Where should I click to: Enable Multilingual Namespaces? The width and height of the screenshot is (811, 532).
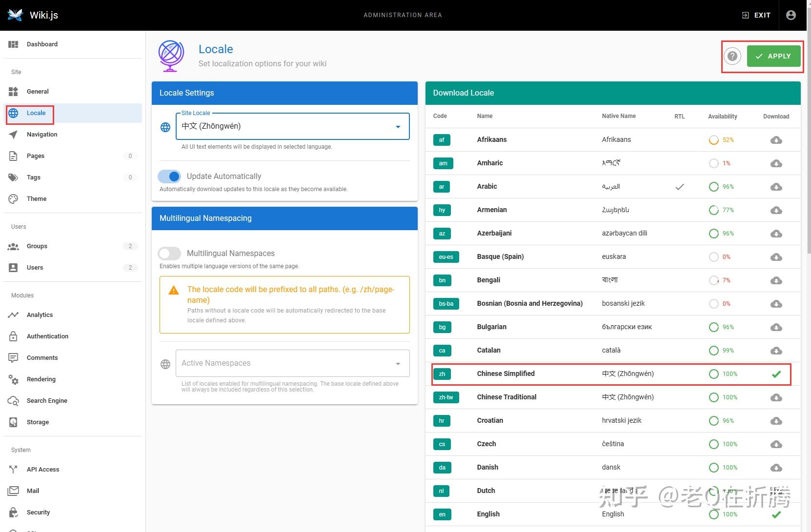coord(169,253)
